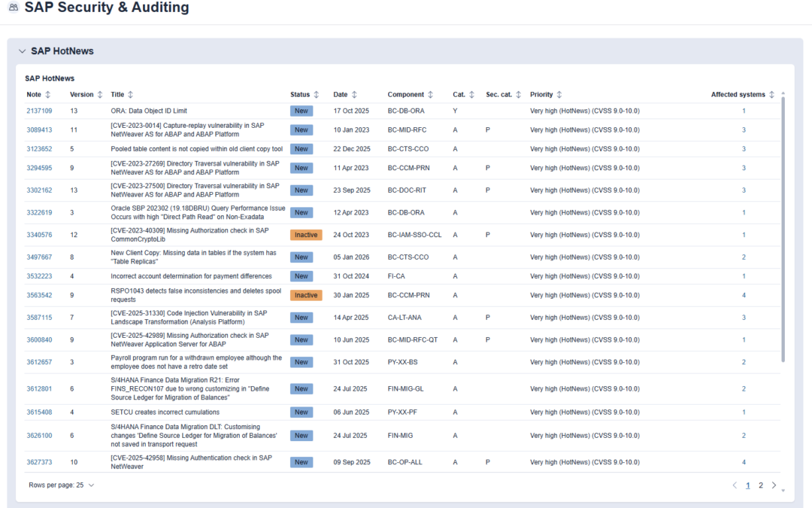
Task: Select 'Pooled table content is not copied' title
Action: point(197,149)
